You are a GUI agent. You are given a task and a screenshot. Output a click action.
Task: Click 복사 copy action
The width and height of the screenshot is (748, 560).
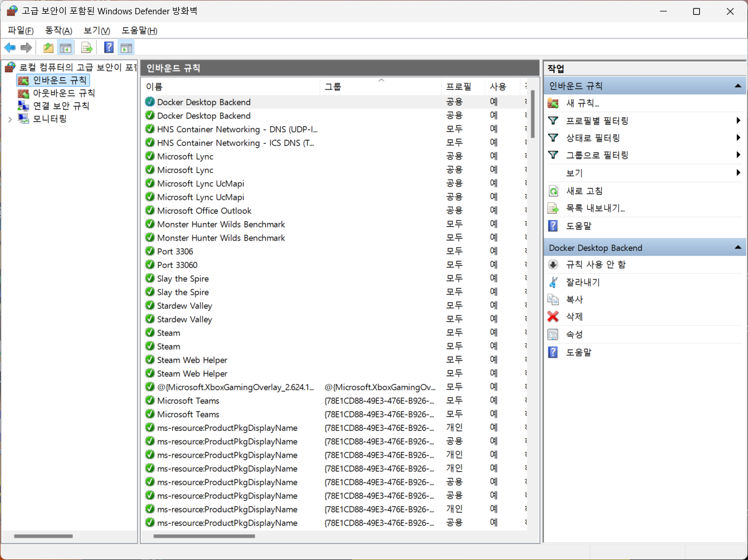tap(574, 299)
